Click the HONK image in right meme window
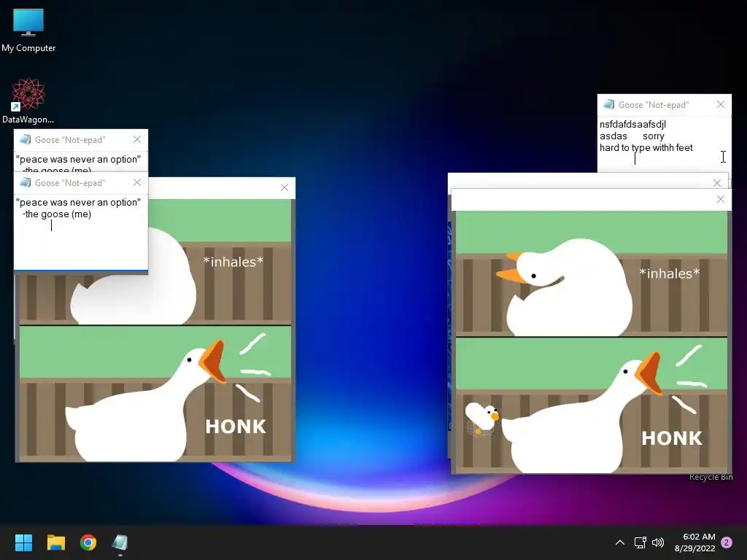747x560 pixels. click(591, 405)
